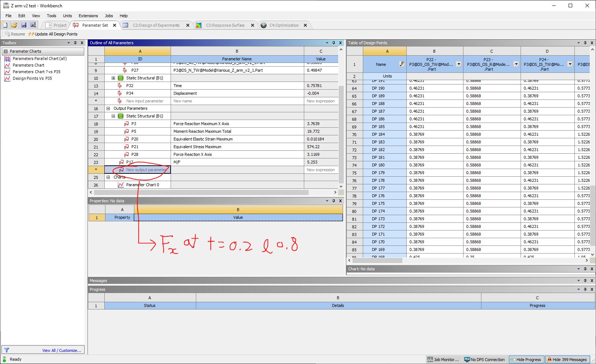Click New expression cell for P34 row
The height and width of the screenshot is (364, 596).
coord(321,101)
